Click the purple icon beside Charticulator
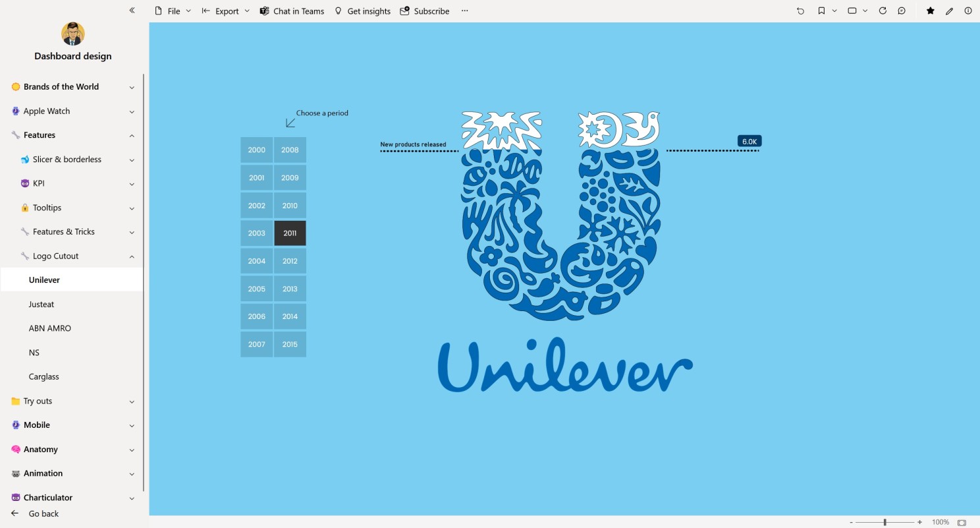The height and width of the screenshot is (528, 980). [x=16, y=498]
